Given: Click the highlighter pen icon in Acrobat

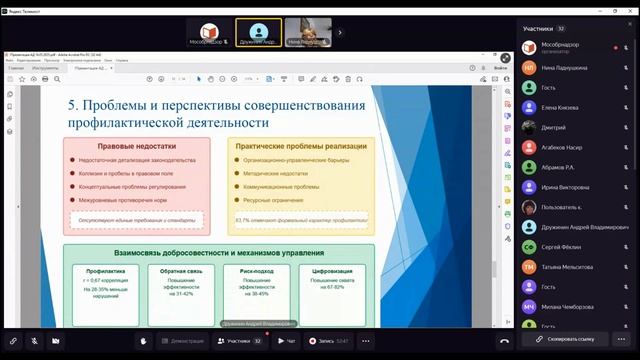Looking at the screenshot, I should (313, 79).
